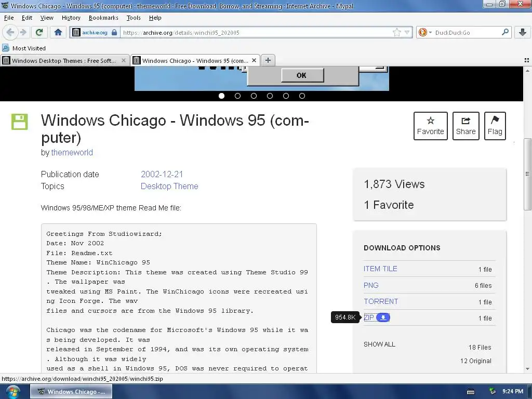Open the 2002-12-21 publication date link
Image resolution: width=532 pixels, height=399 pixels.
pos(162,174)
